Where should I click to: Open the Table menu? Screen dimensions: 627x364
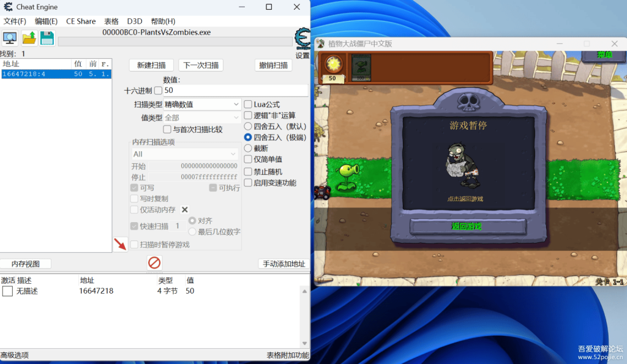point(111,21)
